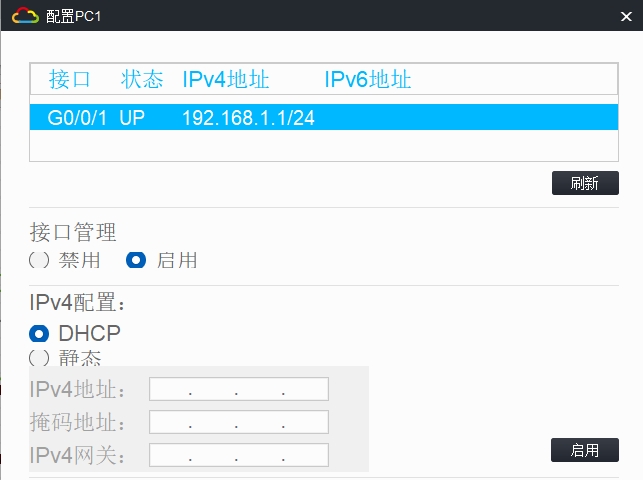Viewport: 643px width, 480px height.
Task: Click the 启用 apply button at bottom right
Action: pyautogui.click(x=585, y=450)
